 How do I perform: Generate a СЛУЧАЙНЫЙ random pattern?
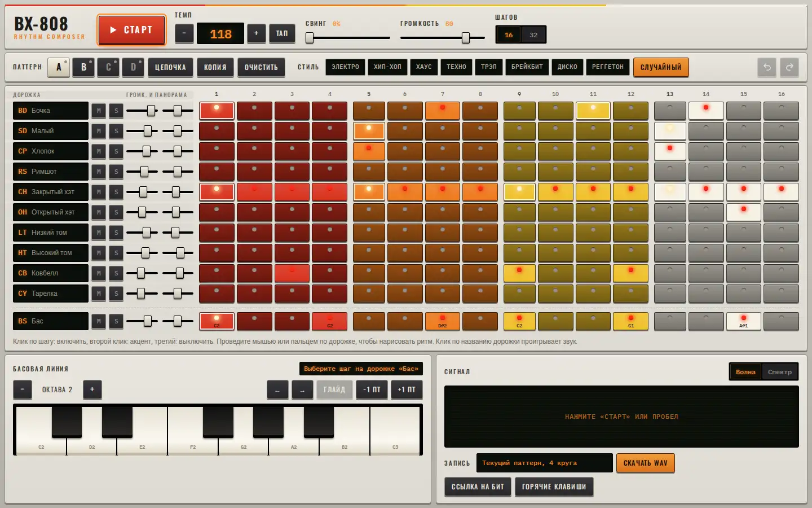(x=661, y=67)
